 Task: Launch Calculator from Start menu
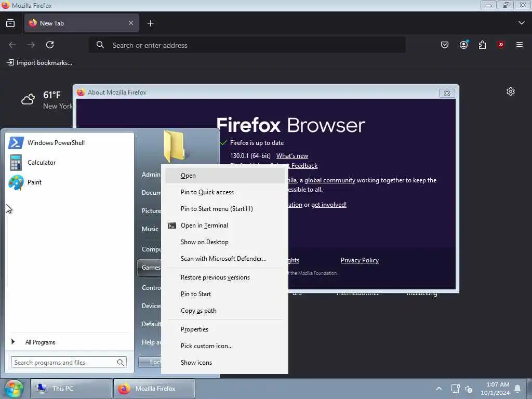[x=69, y=163]
